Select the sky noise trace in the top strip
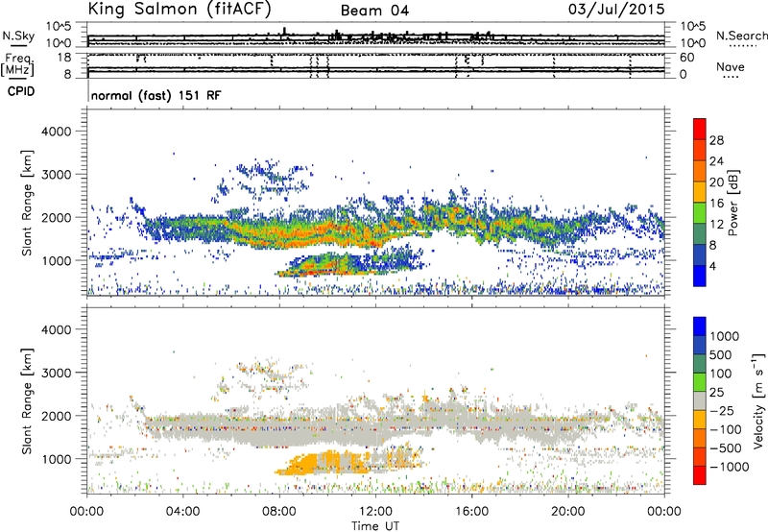Viewport: 768px width, 532px height. [375, 36]
